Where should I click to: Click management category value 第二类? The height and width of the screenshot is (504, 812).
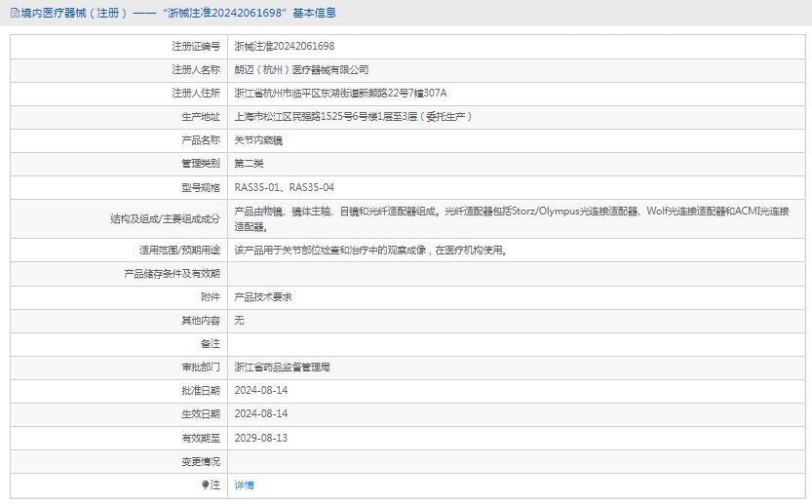pyautogui.click(x=249, y=163)
